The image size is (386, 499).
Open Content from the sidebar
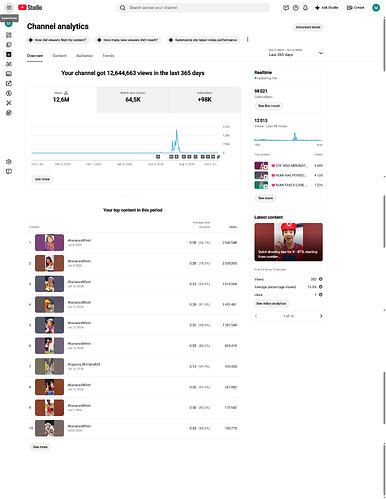pyautogui.click(x=9, y=45)
